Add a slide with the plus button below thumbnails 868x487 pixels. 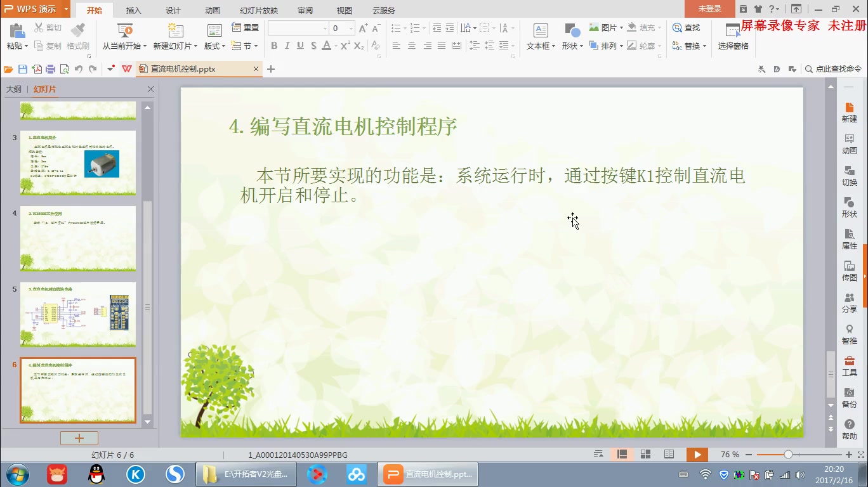pyautogui.click(x=79, y=438)
